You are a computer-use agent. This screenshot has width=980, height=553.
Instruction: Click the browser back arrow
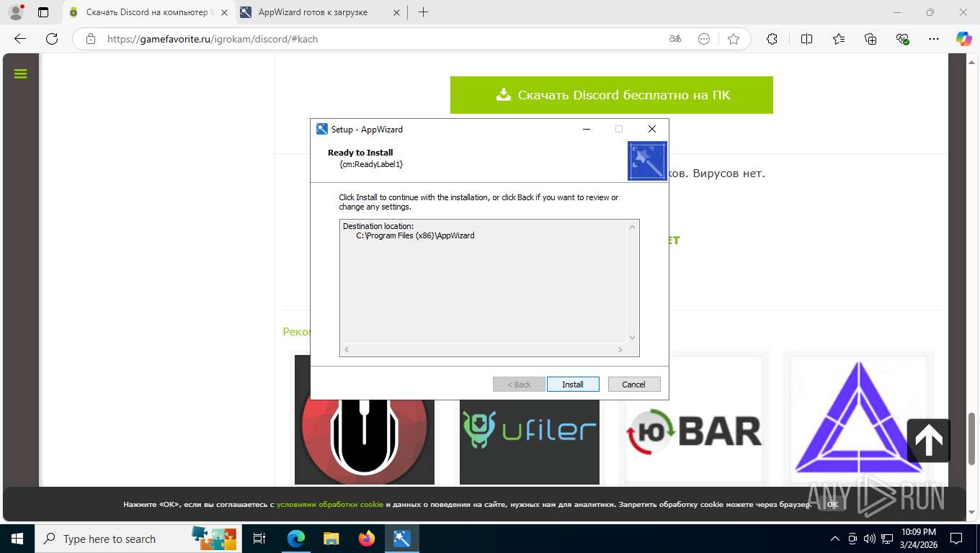[x=20, y=39]
